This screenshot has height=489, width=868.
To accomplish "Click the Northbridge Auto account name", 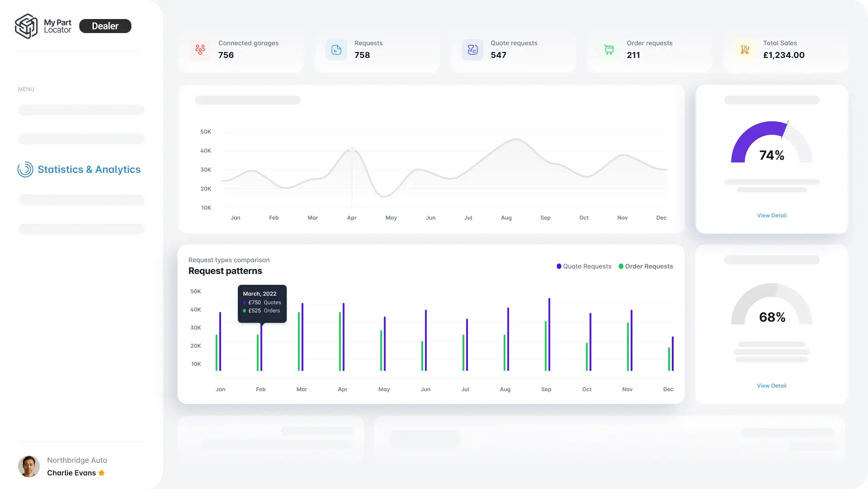I will tap(77, 460).
